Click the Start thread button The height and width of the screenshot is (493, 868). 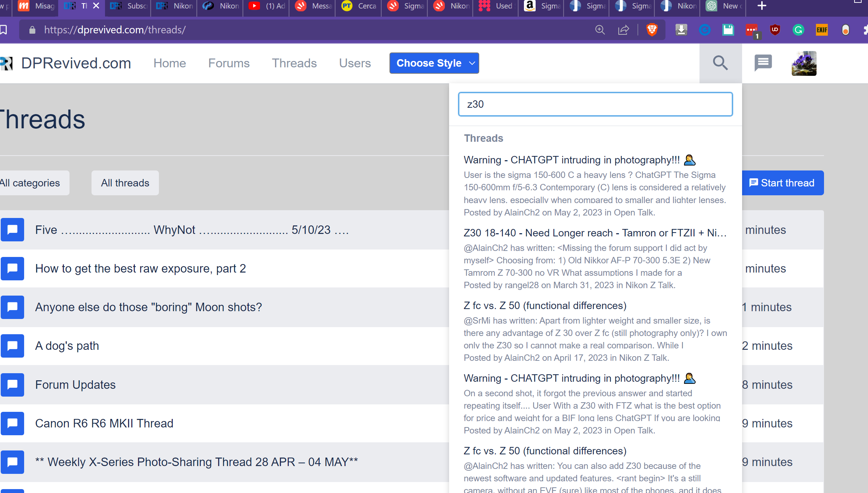[783, 183]
